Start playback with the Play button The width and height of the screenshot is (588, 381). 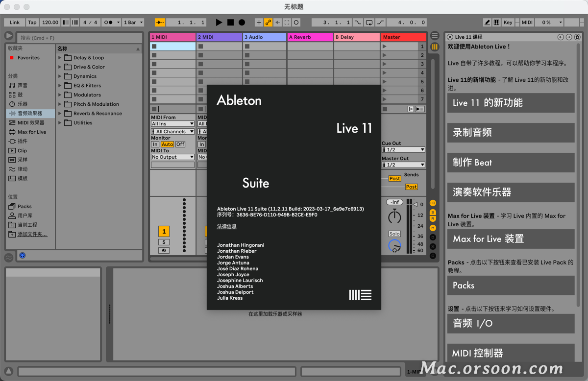(219, 23)
